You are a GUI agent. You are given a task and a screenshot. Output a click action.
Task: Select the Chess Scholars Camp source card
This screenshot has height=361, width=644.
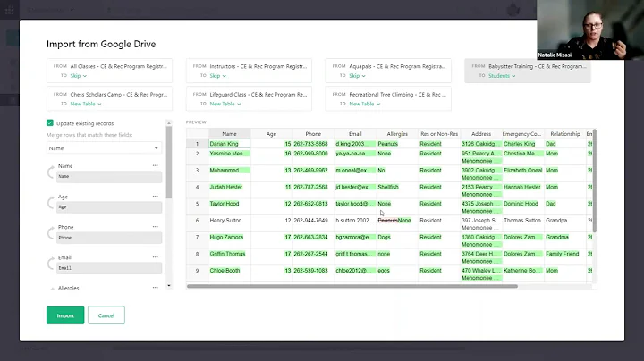pyautogui.click(x=109, y=98)
